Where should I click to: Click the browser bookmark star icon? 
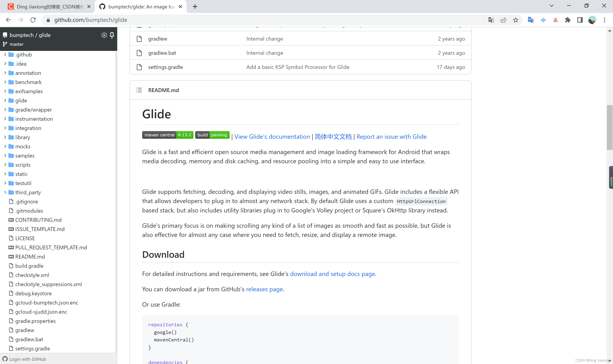[516, 20]
